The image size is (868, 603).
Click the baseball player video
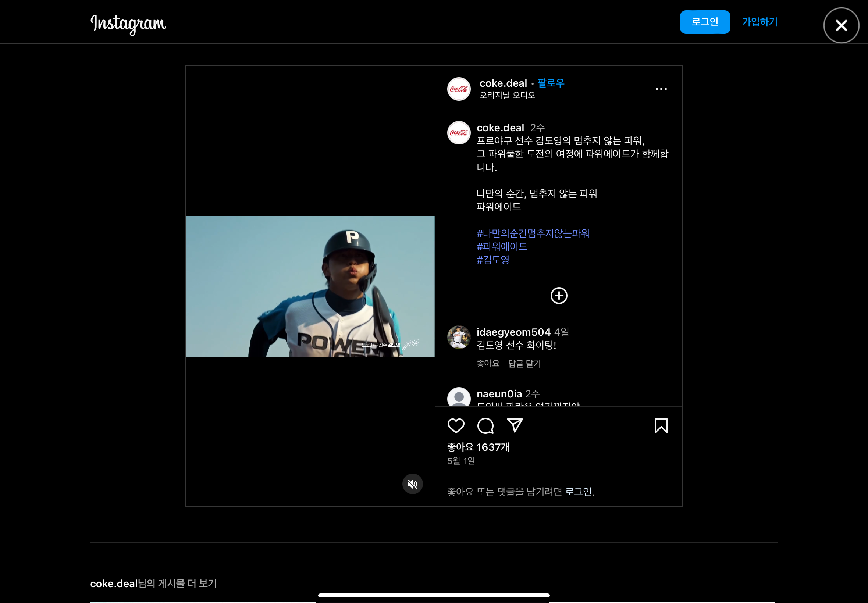point(310,286)
